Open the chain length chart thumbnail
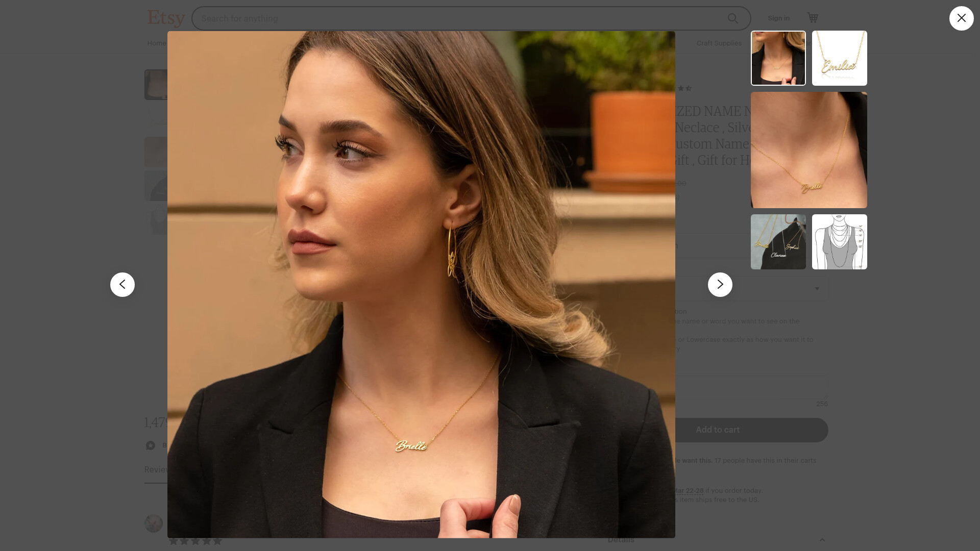Screen dimensions: 980x551 click(839, 242)
